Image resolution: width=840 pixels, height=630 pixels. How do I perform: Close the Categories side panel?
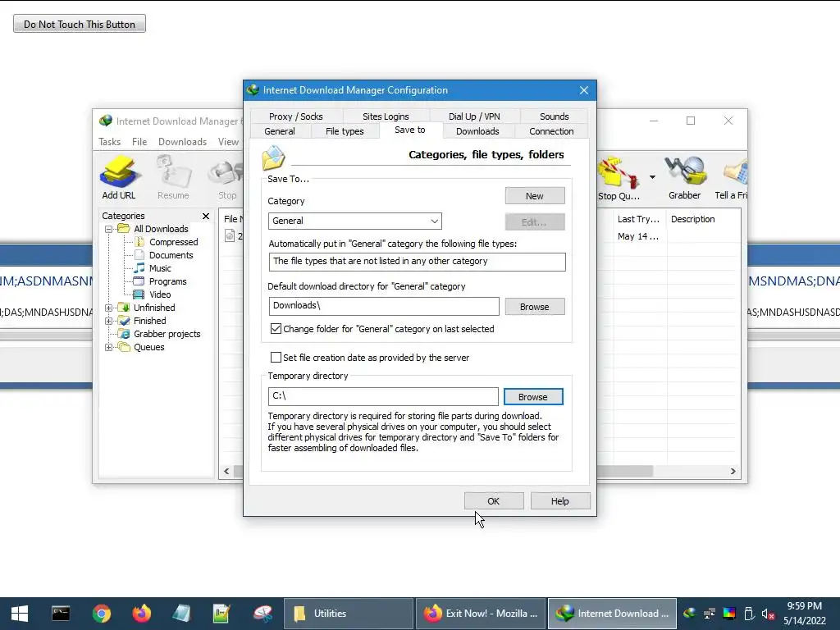tap(206, 216)
